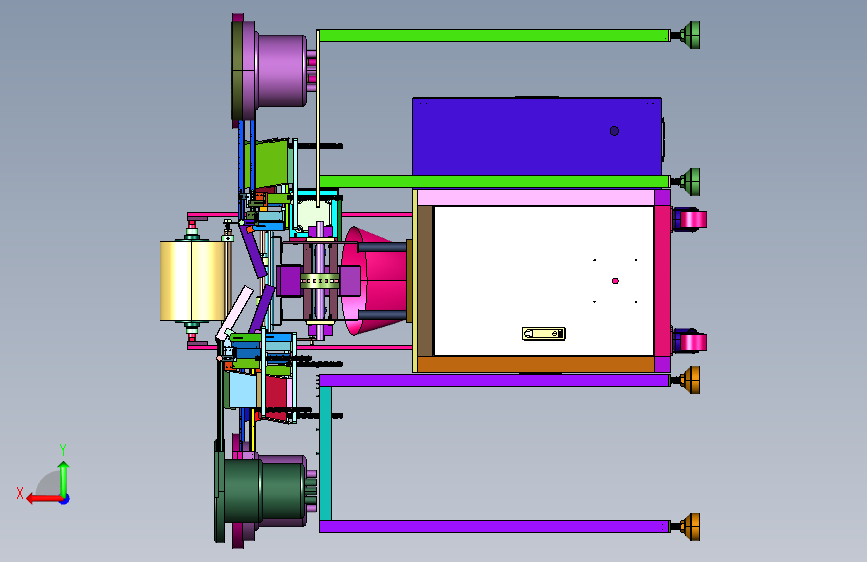Select the light blue block near bottom mechanism

click(242, 389)
